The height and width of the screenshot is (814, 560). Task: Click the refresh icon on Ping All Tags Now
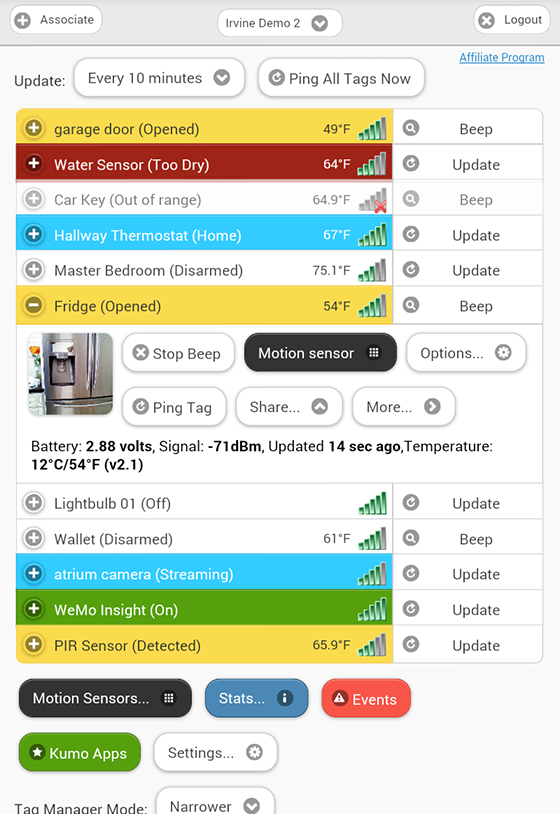277,78
